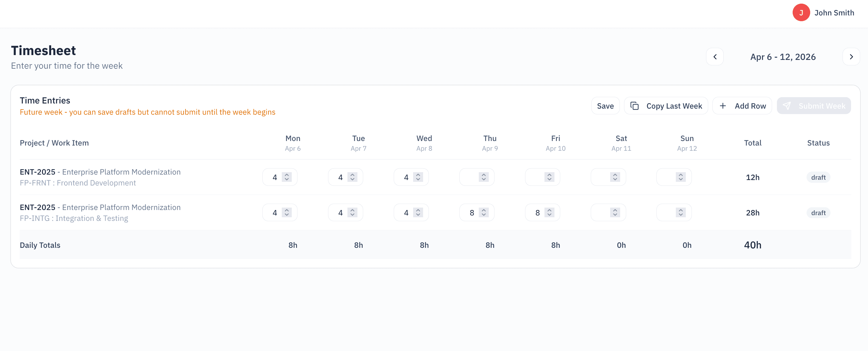Viewport: 868px width, 351px height.
Task: Click the draft status badge on FP-FRNT row
Action: (x=818, y=177)
